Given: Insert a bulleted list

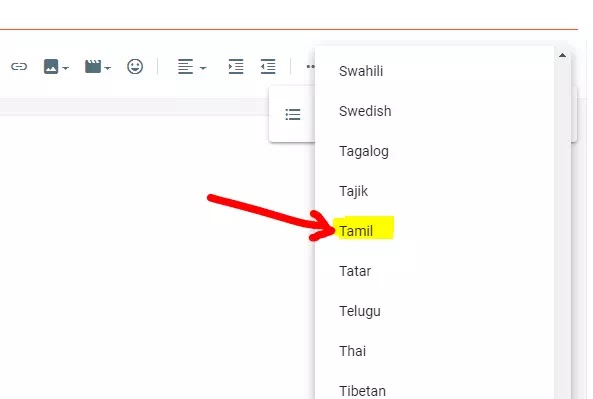Looking at the screenshot, I should [293, 114].
